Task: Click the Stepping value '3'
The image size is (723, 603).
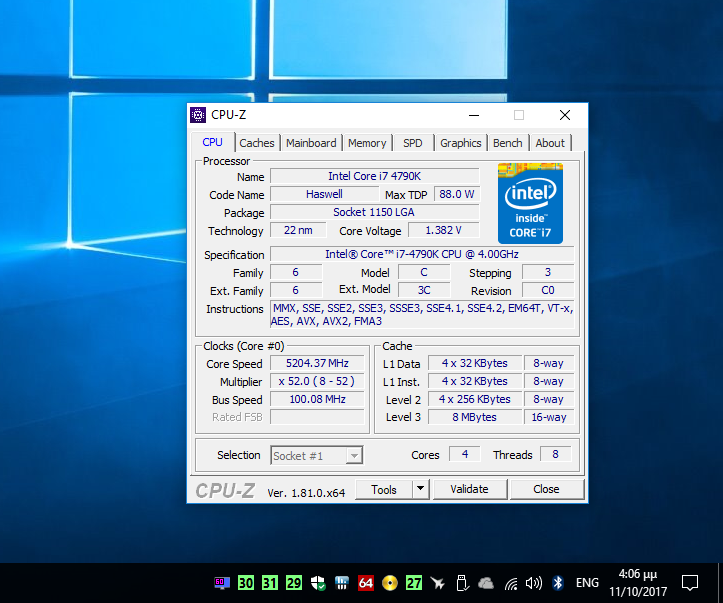Action: pos(548,272)
